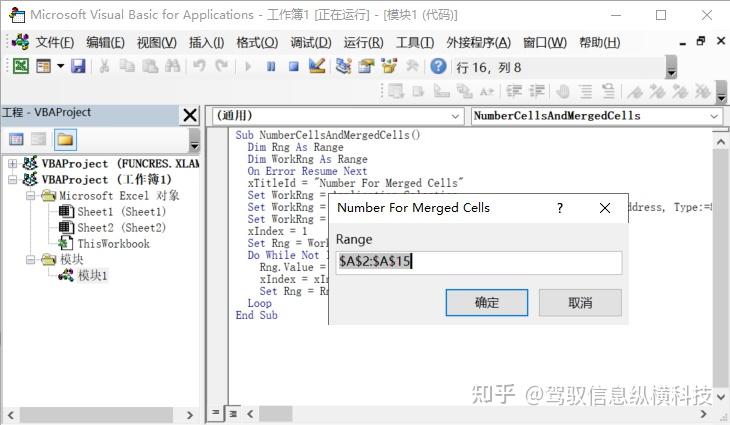Click the dialog help question mark
730x425 pixels.
click(560, 208)
